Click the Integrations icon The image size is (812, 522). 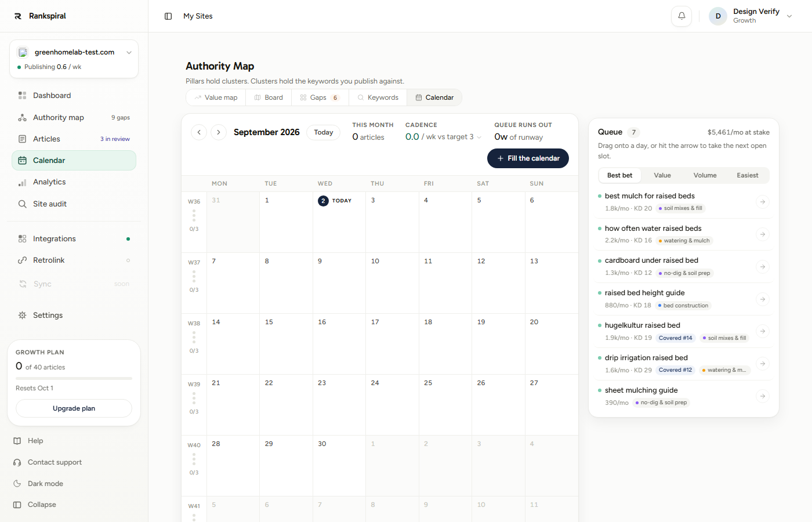[22, 238]
